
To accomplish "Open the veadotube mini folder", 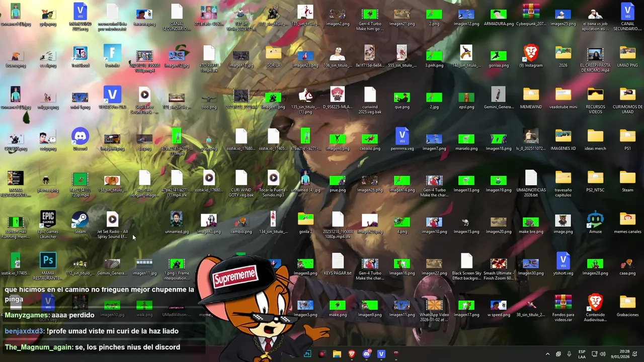I will click(x=563, y=98).
